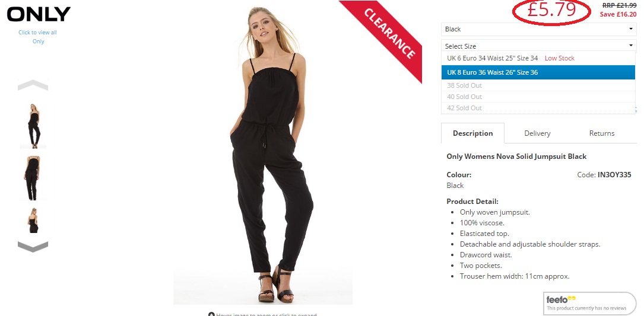This screenshot has height=316, width=644.
Task: Collapse the Select Size dropdown
Action: click(538, 46)
